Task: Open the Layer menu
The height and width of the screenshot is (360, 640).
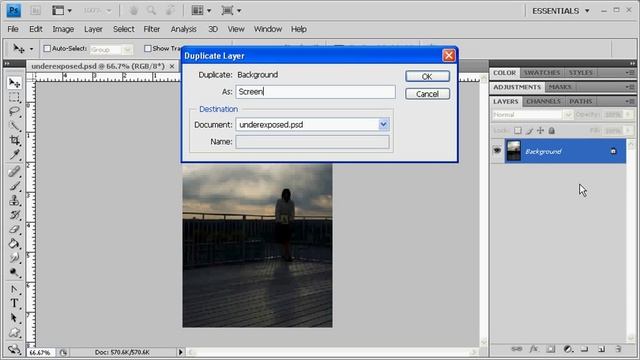Action: click(x=93, y=29)
